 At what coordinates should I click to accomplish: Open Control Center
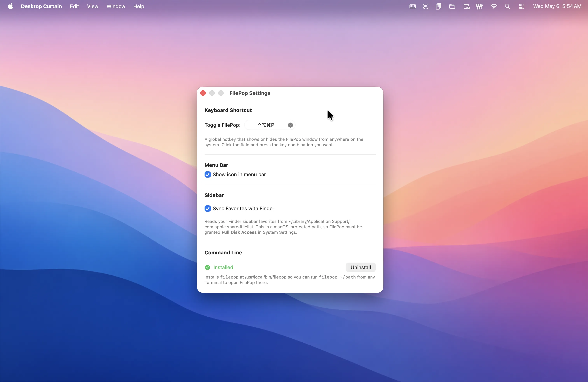[521, 7]
